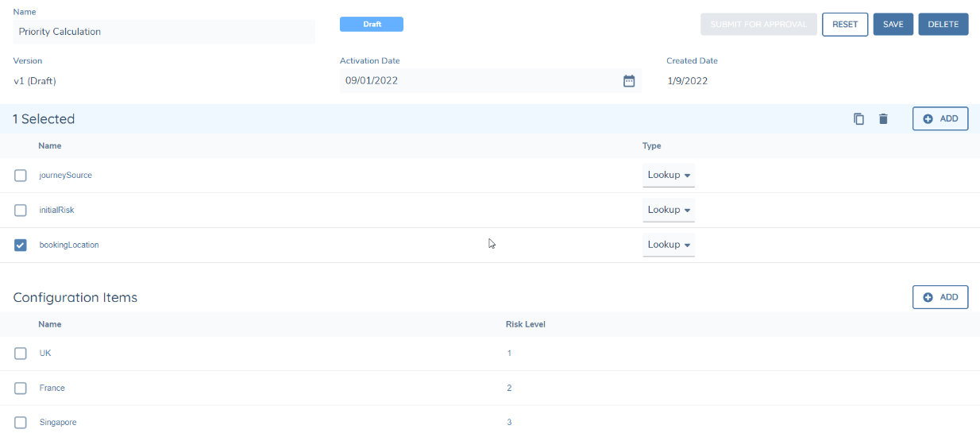Add a new item to selection list
The height and width of the screenshot is (437, 980).
tap(939, 119)
